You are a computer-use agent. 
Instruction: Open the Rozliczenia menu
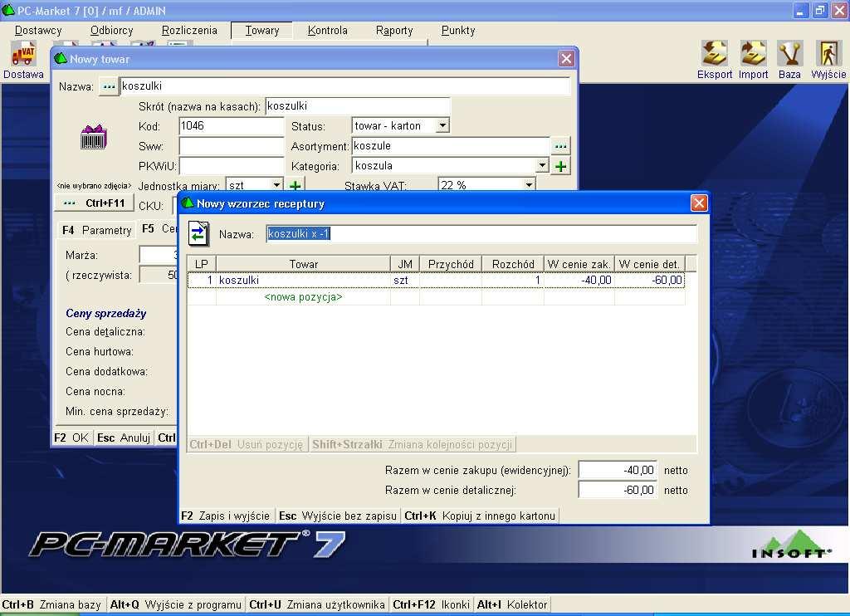tap(189, 31)
